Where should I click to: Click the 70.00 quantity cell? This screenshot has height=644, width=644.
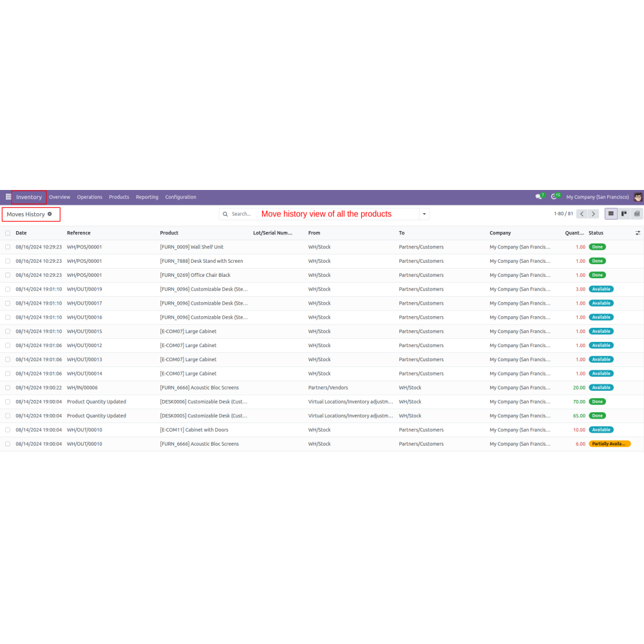tap(579, 402)
